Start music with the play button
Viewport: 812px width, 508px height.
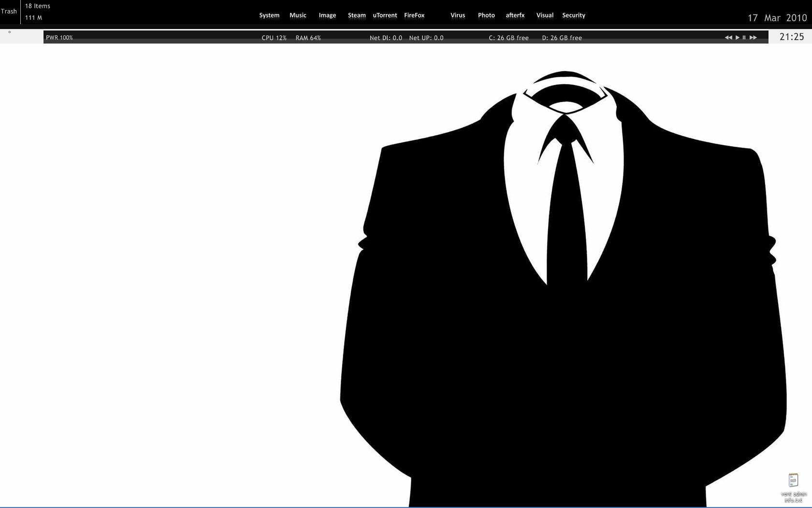pyautogui.click(x=738, y=38)
